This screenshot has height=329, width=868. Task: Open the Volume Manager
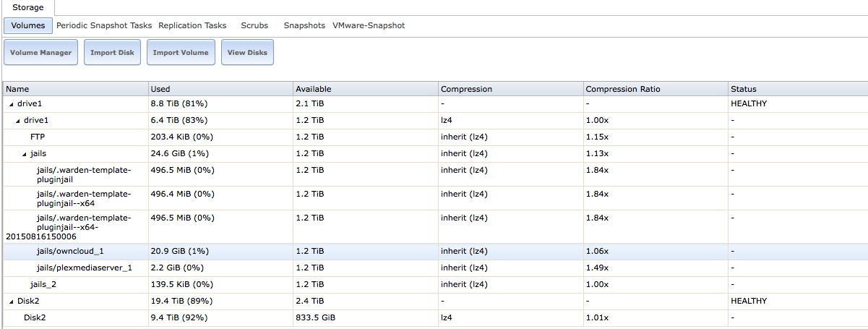(40, 53)
